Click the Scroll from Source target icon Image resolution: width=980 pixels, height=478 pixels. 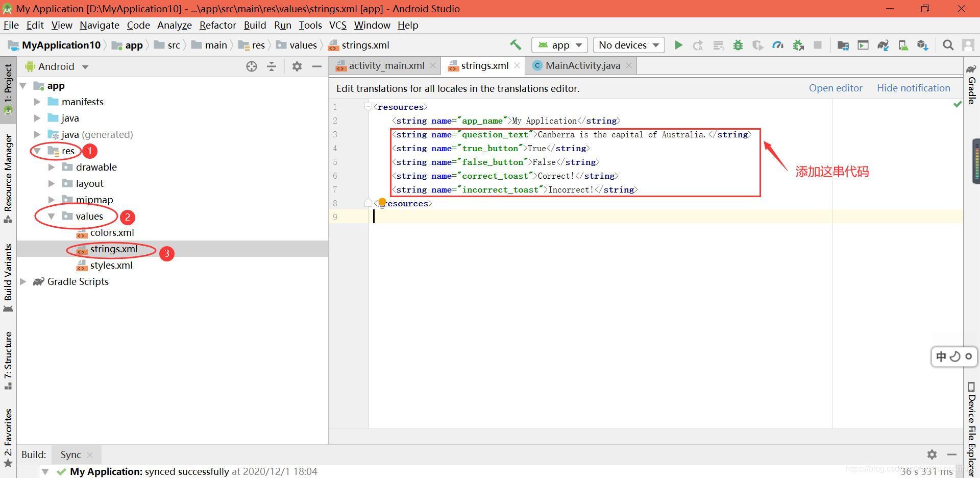tap(252, 66)
